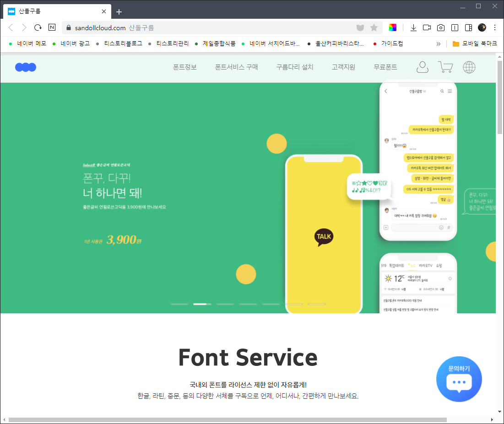The height and width of the screenshot is (424, 504).
Task: Click the 너 하나면 돼! banner headline
Action: [113, 193]
